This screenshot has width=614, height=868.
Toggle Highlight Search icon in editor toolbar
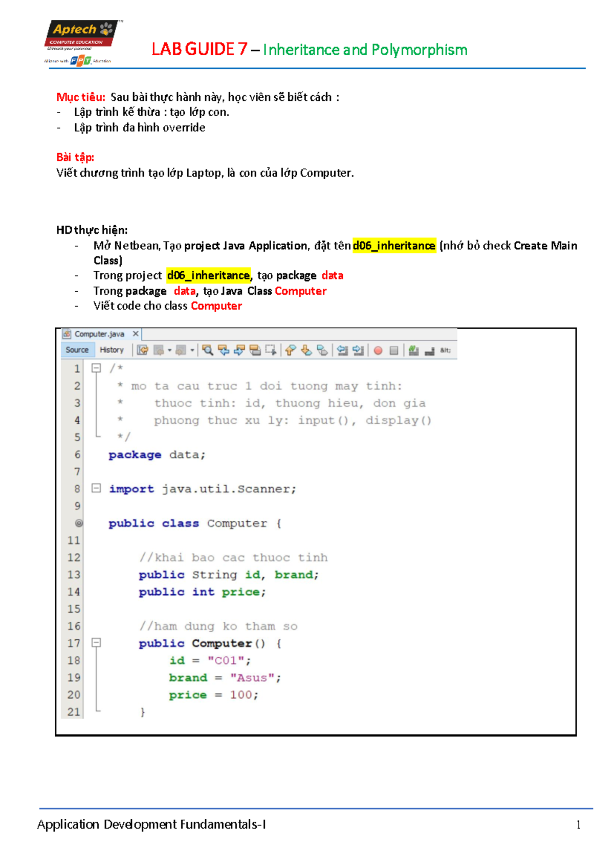[255, 350]
